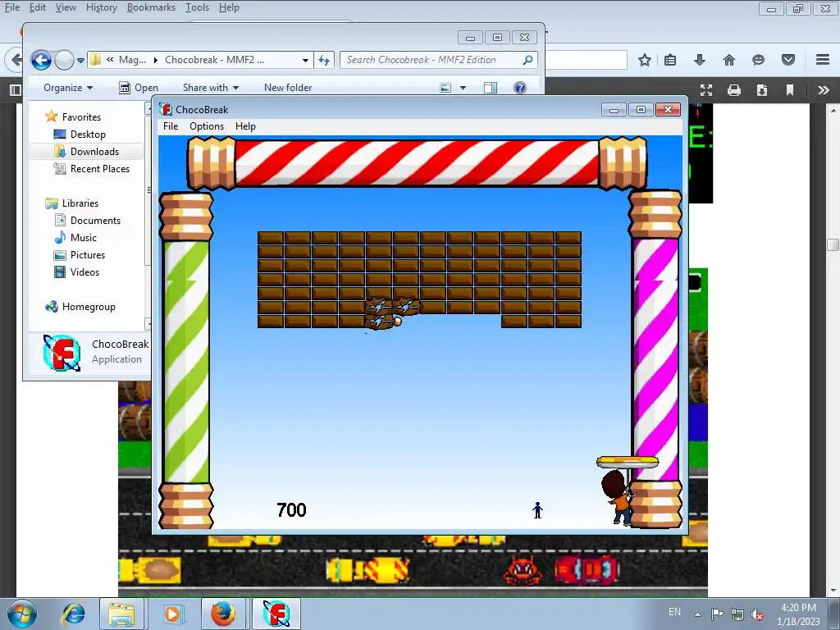Open Windows Explorer from the taskbar
The width and height of the screenshot is (840, 630).
[121, 614]
